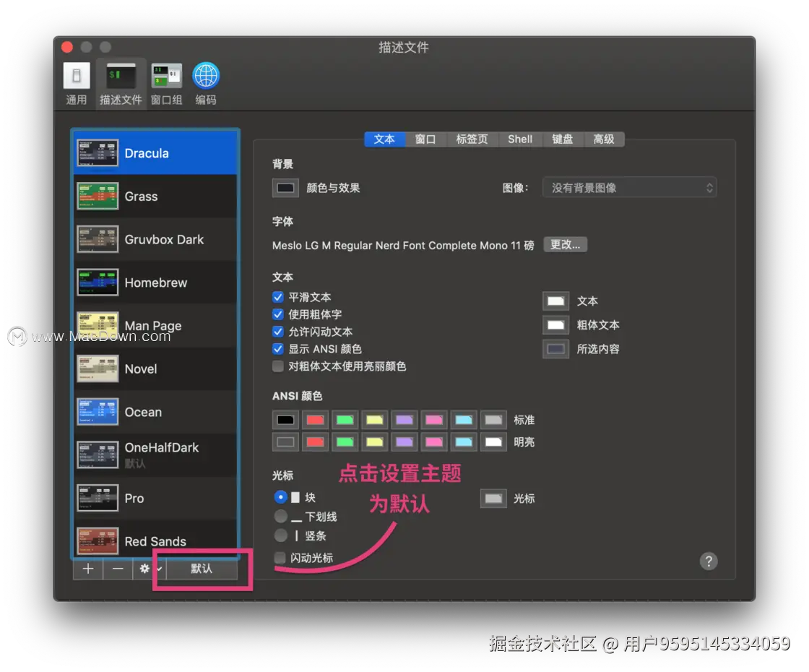Open the 所选内容 selection color swatch
This screenshot has height=672, width=809.
pos(555,349)
